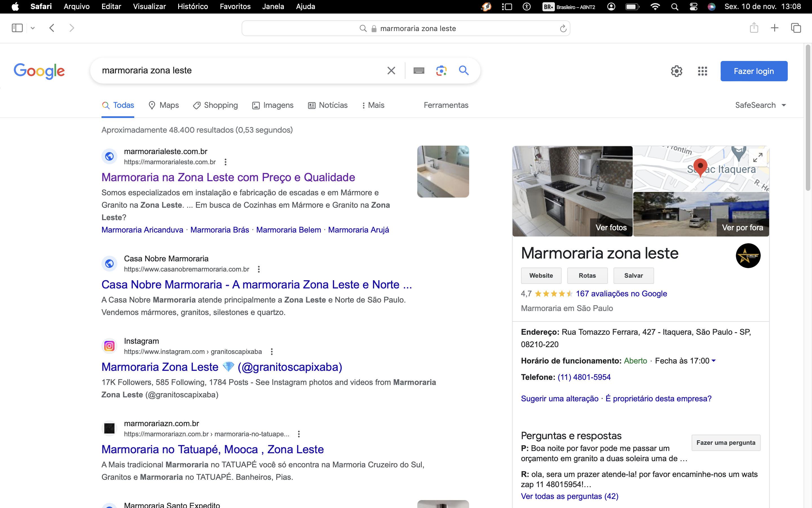812x508 pixels.
Task: Click the Safari address bar field
Action: 406,28
